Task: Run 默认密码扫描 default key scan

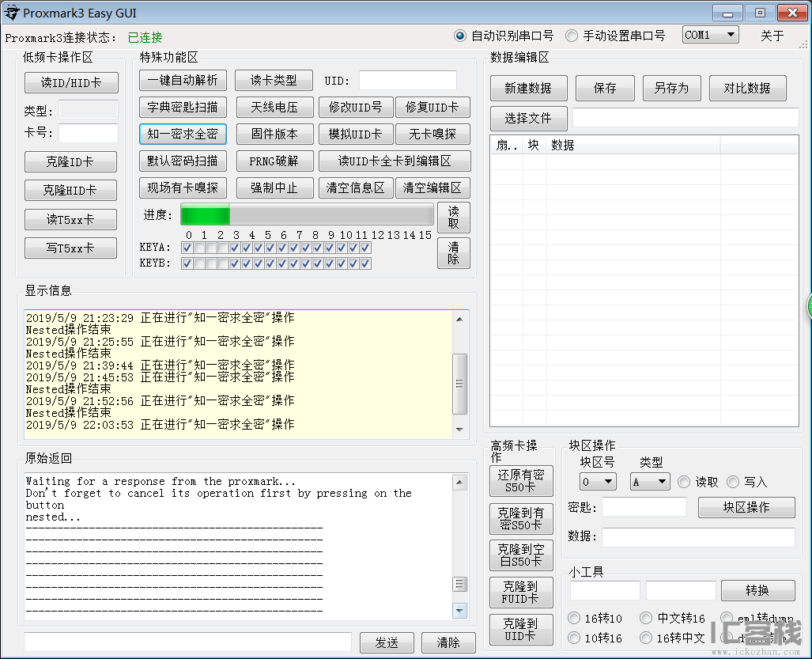Action: [183, 161]
